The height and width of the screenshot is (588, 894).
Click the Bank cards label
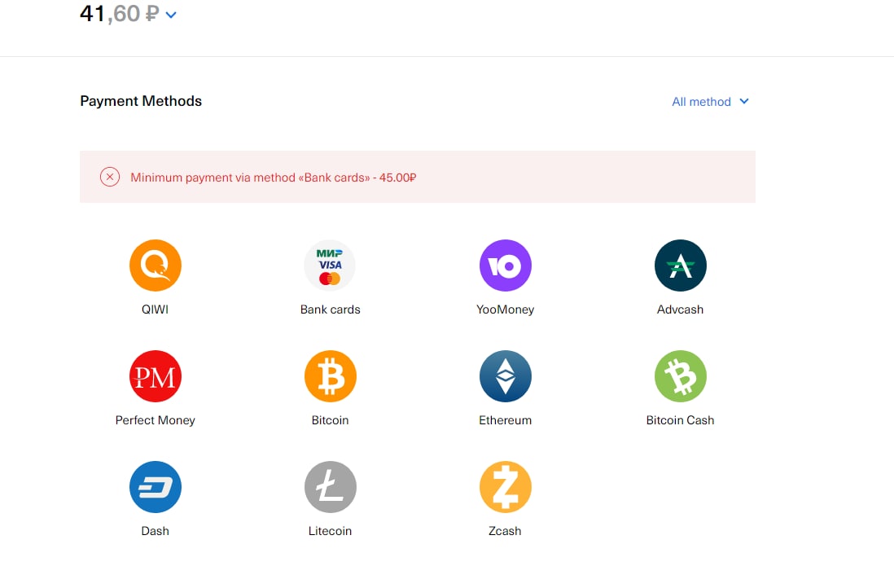(x=330, y=309)
